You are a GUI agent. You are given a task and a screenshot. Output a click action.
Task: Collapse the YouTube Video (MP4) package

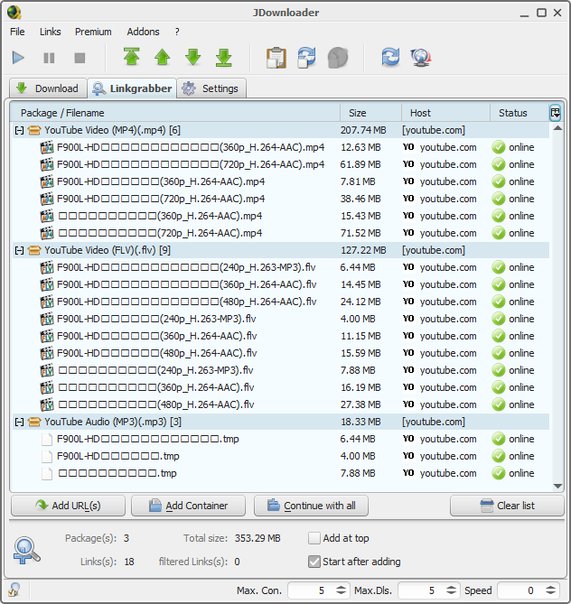pyautogui.click(x=19, y=130)
